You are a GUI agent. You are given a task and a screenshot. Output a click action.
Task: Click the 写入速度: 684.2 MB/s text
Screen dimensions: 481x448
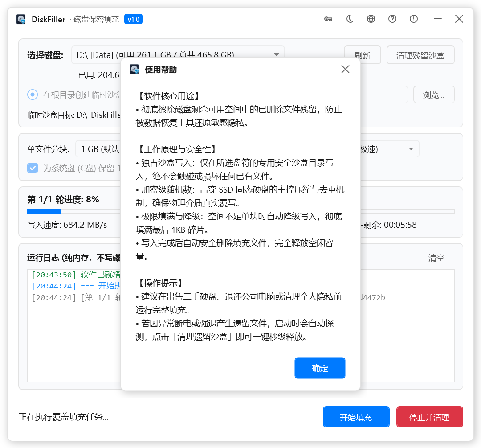pyautogui.click(x=67, y=225)
